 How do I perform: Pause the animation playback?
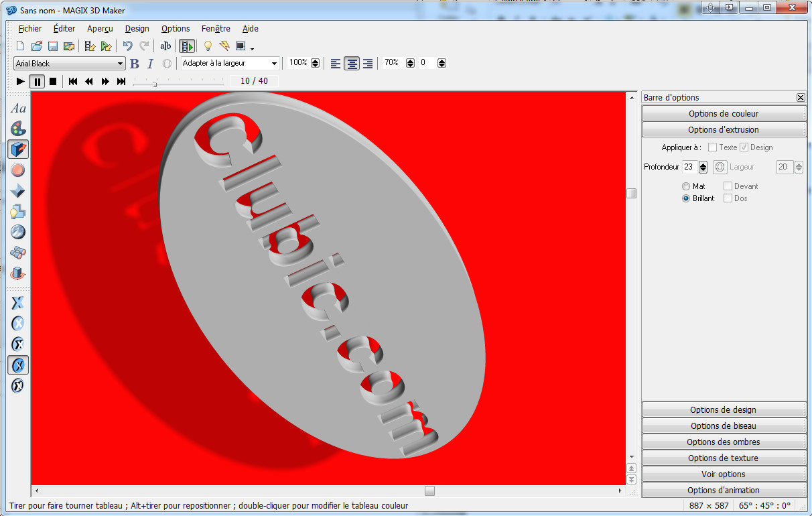pyautogui.click(x=37, y=81)
